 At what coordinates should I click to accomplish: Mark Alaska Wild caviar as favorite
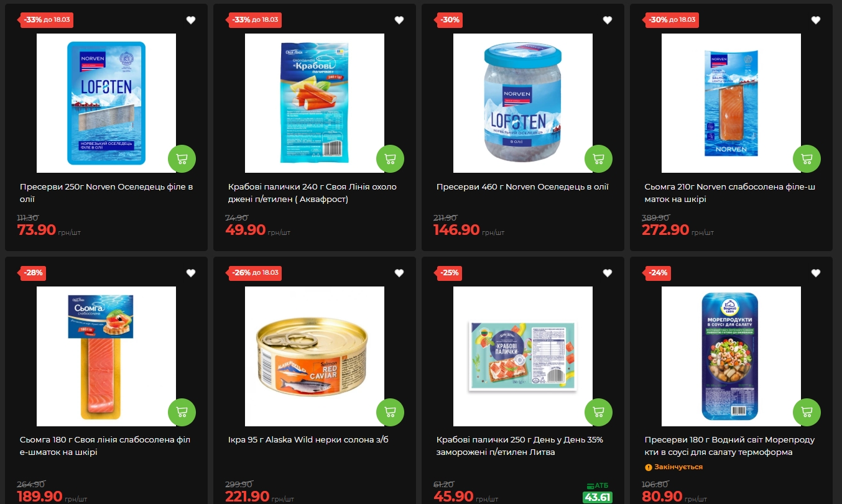[399, 273]
